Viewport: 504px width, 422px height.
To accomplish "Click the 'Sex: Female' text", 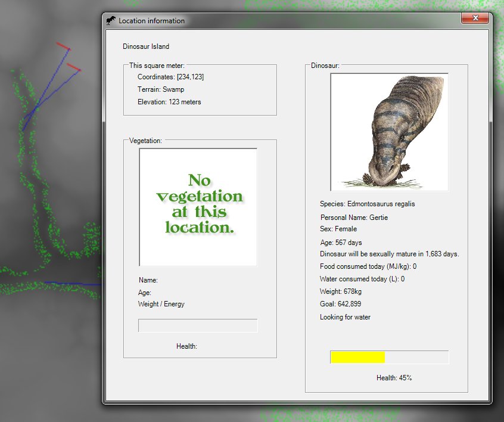I will [x=338, y=229].
